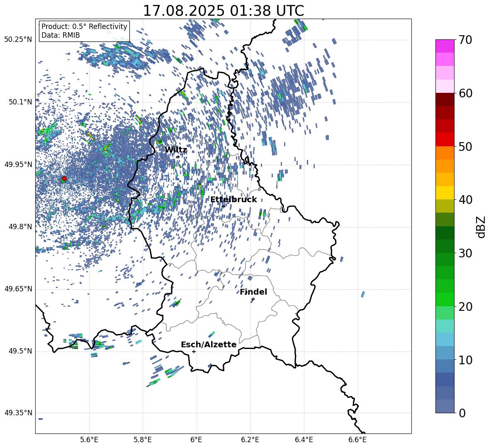
Task: Pick the magenta swatch just below 70 dBZ
Action: 445,46
